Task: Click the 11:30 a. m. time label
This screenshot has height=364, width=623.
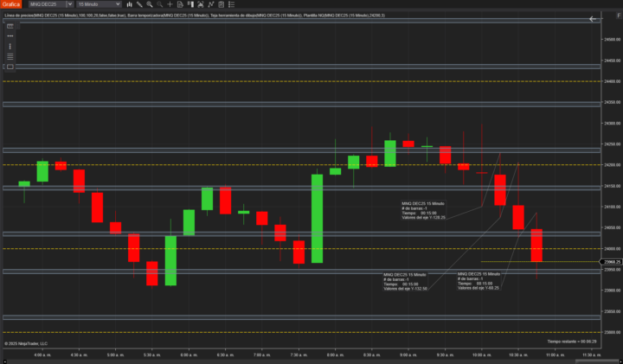Action: (x=592, y=354)
